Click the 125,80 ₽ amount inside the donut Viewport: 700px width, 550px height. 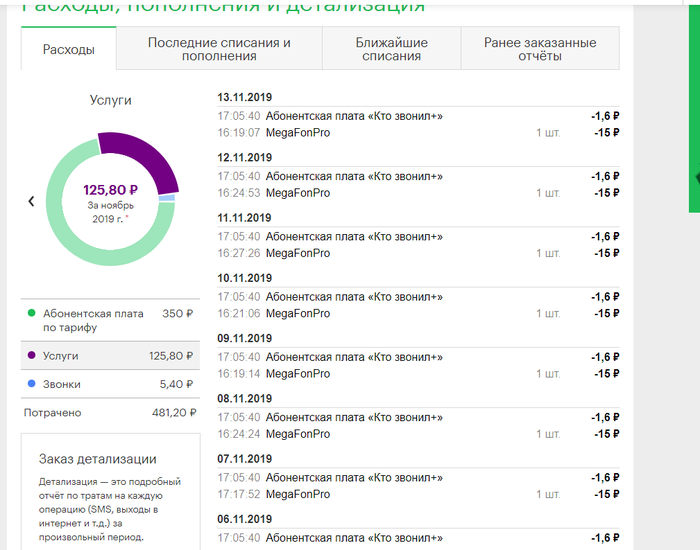click(110, 190)
